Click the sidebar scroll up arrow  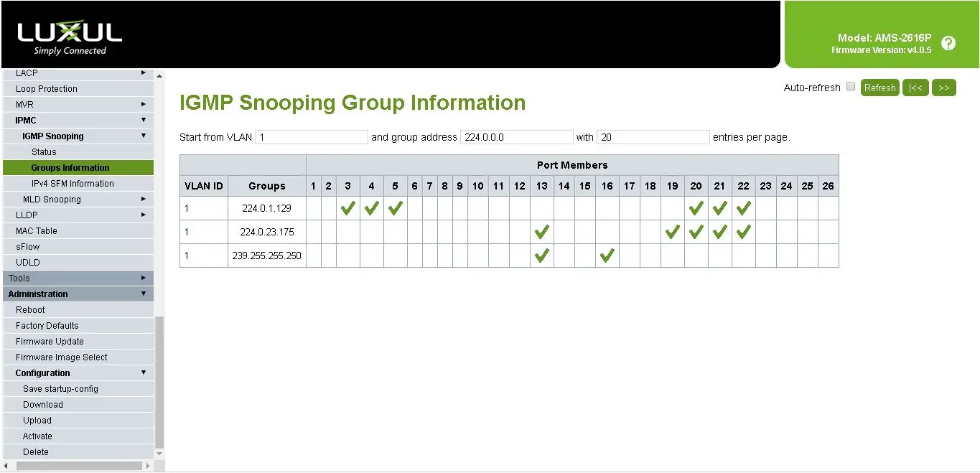pos(159,75)
